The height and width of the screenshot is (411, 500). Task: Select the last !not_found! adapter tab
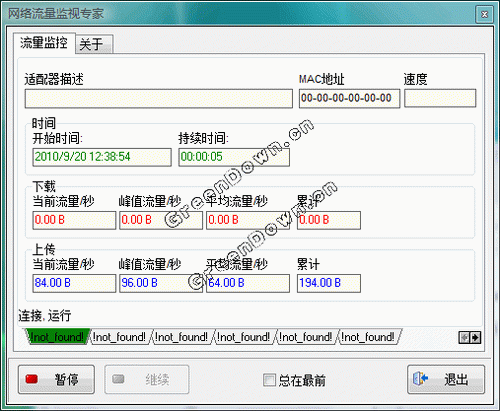[368, 337]
